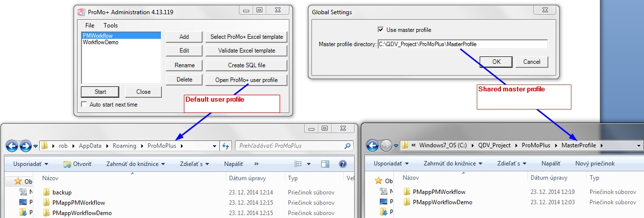This screenshot has width=644, height=218.
Task: Toggle the preview pane icon
Action: pos(325,164)
